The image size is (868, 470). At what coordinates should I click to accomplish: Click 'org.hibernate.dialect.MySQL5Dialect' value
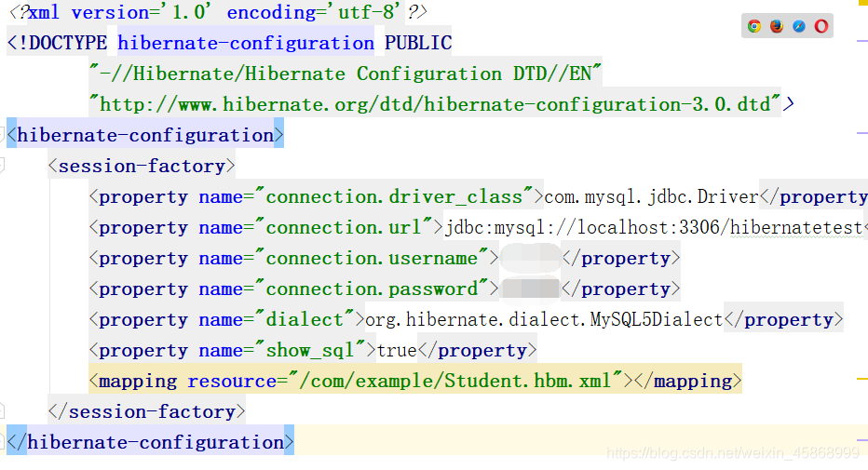pos(544,319)
